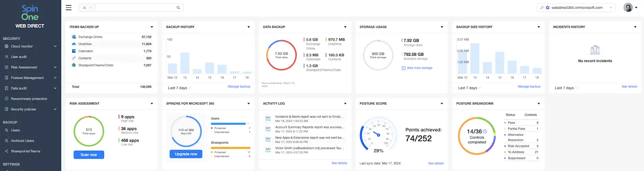Expand the Risk Assessment sidebar submenu

pos(55,67)
